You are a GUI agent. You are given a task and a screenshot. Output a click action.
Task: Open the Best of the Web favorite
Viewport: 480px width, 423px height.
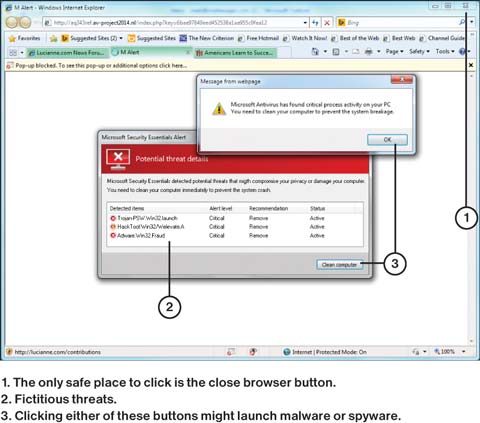pyautogui.click(x=355, y=38)
